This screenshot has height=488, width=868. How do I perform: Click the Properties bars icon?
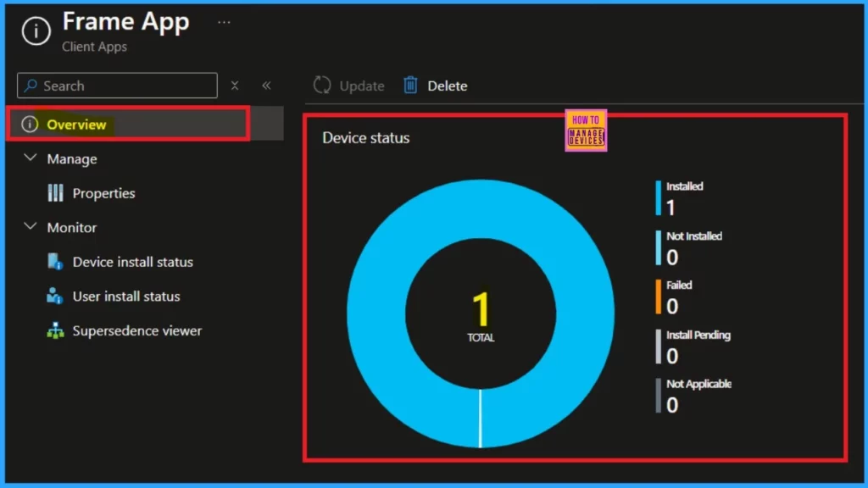pyautogui.click(x=55, y=193)
